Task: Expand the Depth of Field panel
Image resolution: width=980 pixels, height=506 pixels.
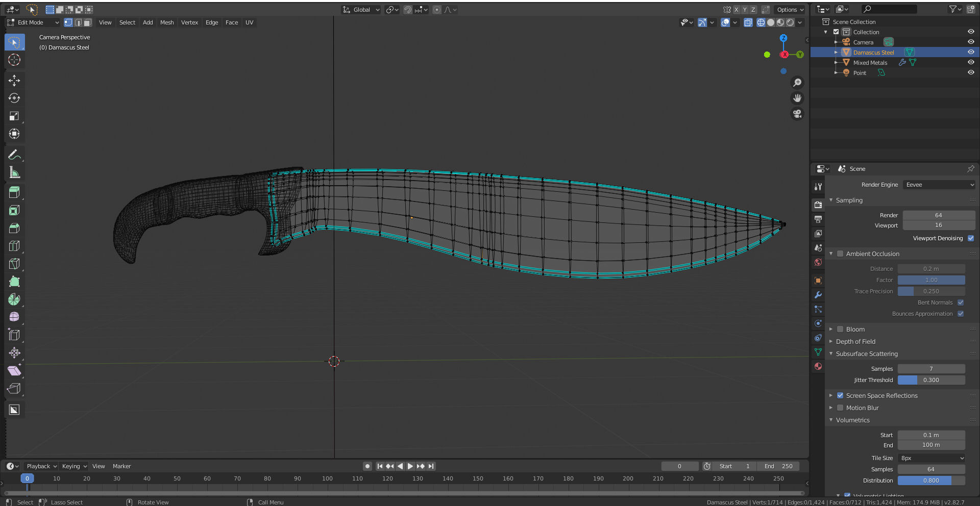Action: (x=831, y=341)
